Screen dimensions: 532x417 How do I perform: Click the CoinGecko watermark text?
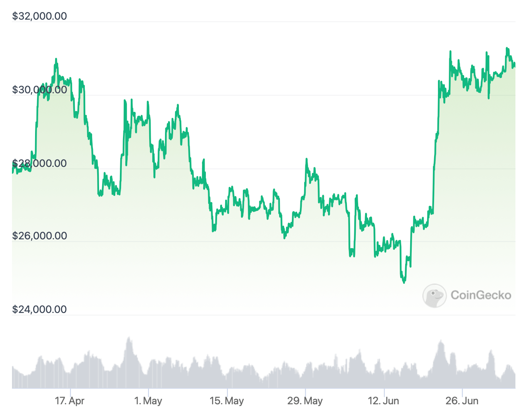pyautogui.click(x=481, y=295)
